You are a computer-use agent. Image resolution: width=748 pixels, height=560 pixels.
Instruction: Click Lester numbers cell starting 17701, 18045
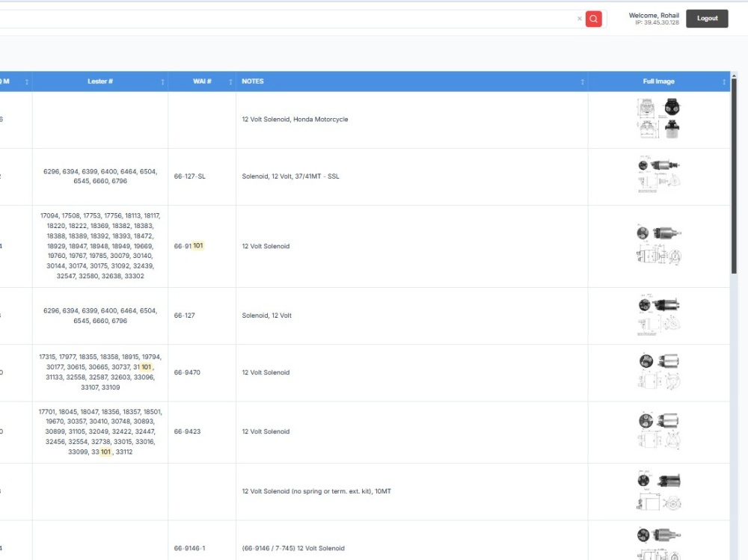(100, 431)
